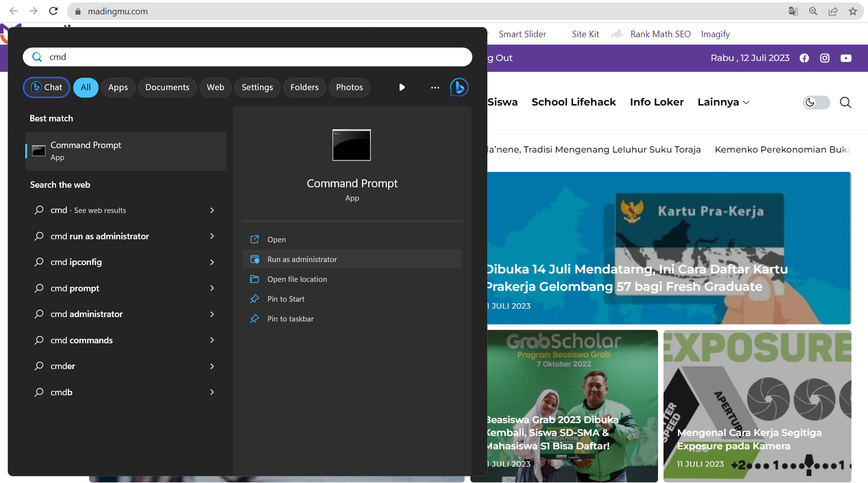The image size is (868, 483).
Task: Expand the 'cmd commands' suggestion chevron
Action: click(x=212, y=340)
